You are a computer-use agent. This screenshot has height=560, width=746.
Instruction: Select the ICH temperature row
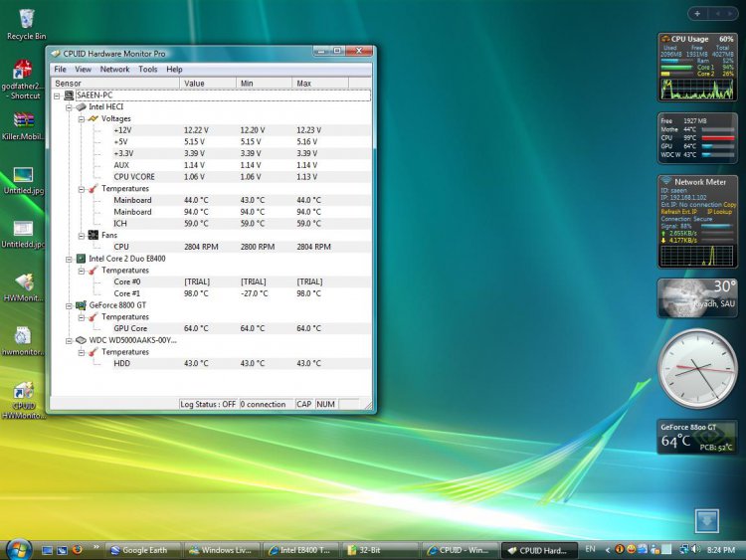coord(242,223)
